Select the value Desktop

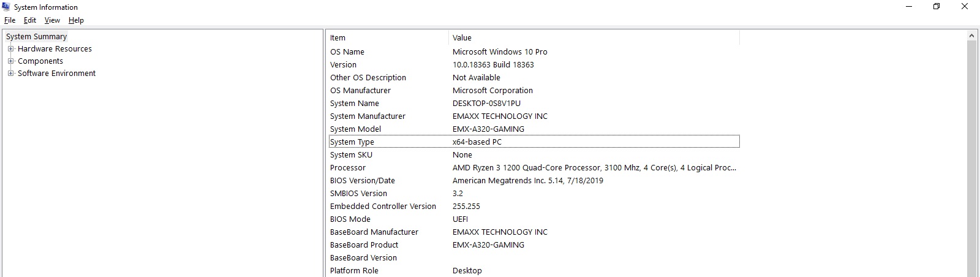467,271
